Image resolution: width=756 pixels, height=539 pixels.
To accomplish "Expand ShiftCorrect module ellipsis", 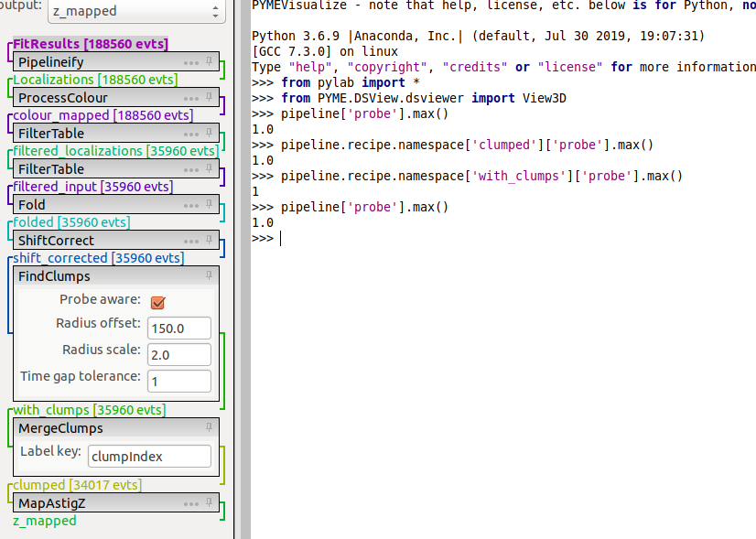I will pos(191,241).
